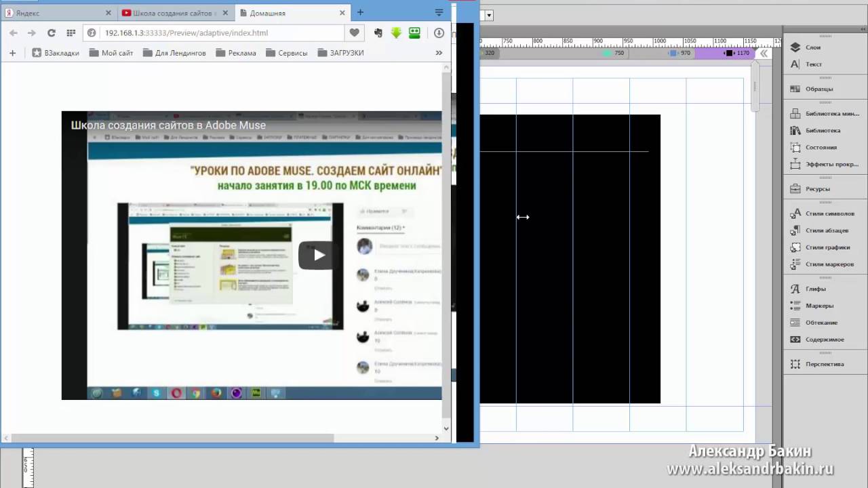
Task: Open the Обтекание wrap panel
Action: (x=814, y=323)
